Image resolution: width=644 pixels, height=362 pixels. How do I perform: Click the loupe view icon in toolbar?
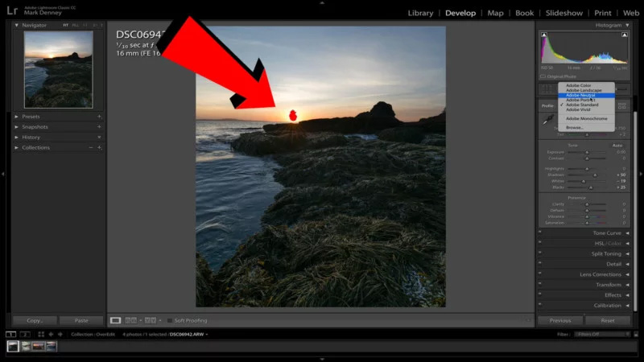tap(115, 320)
